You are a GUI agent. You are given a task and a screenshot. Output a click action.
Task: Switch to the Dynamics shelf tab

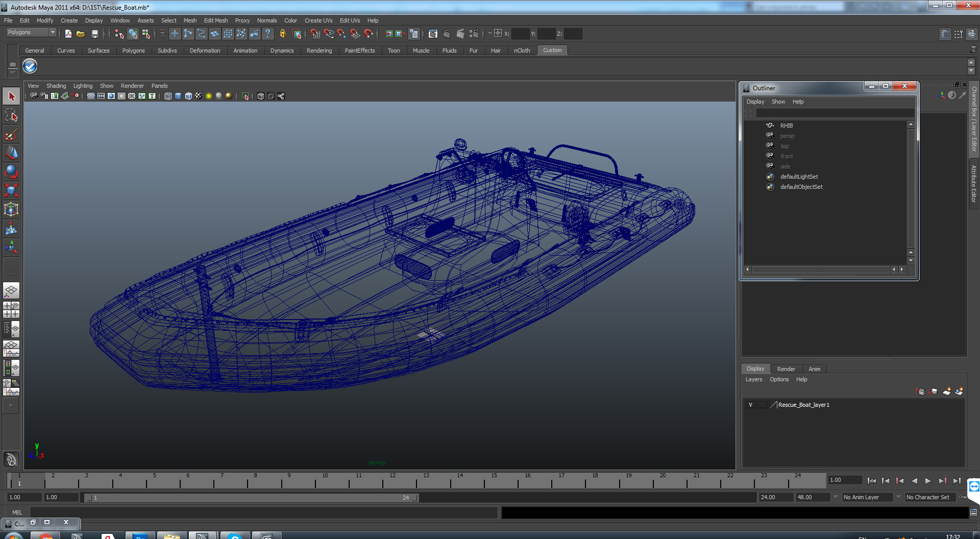(x=282, y=51)
